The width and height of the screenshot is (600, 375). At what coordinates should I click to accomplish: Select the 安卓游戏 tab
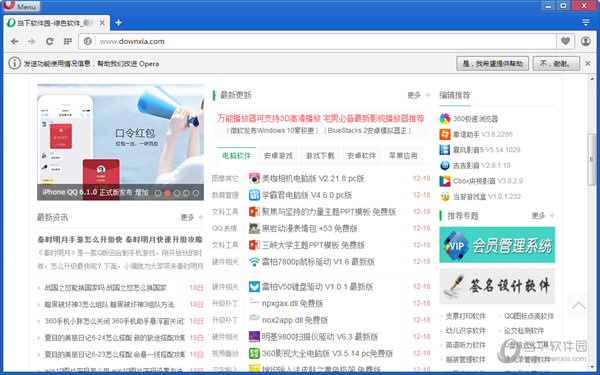278,155
